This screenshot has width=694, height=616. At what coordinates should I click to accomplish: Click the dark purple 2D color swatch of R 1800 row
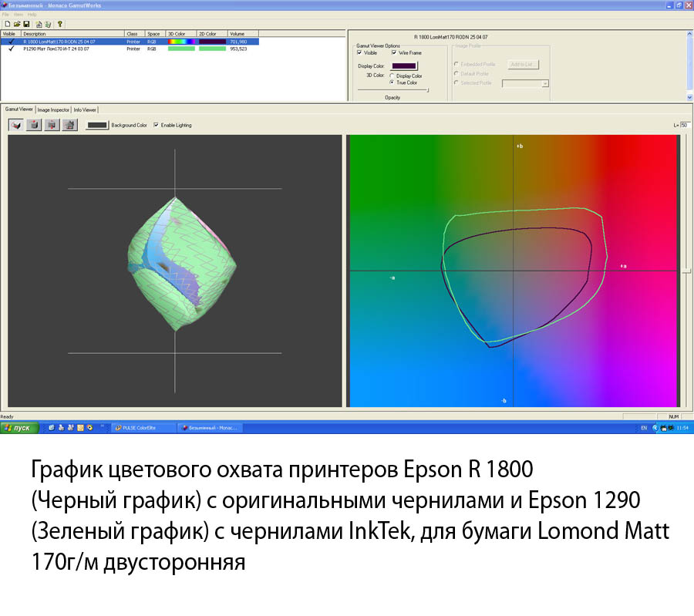(x=213, y=42)
